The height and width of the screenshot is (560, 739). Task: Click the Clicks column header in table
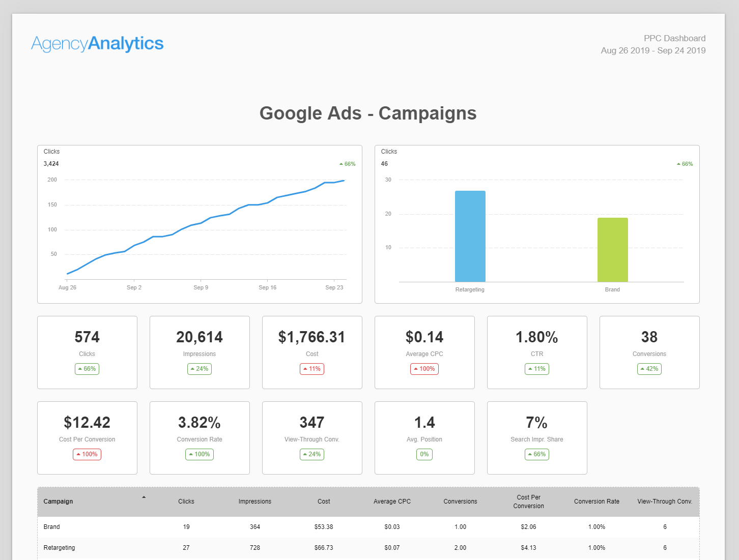coord(186,502)
